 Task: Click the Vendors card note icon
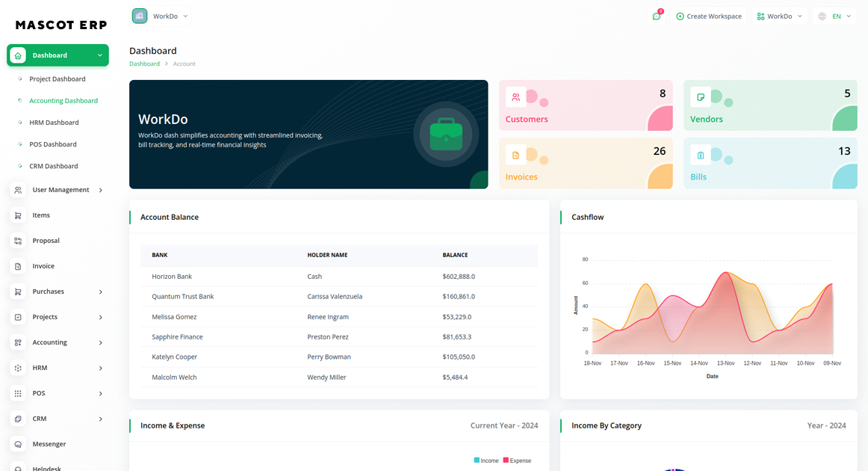[x=700, y=97]
